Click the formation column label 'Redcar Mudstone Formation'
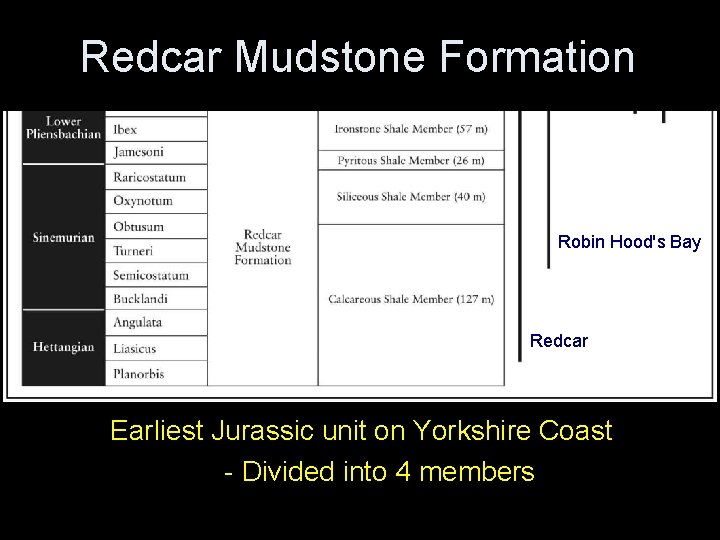Screen dimensions: 720x540 coord(263,248)
